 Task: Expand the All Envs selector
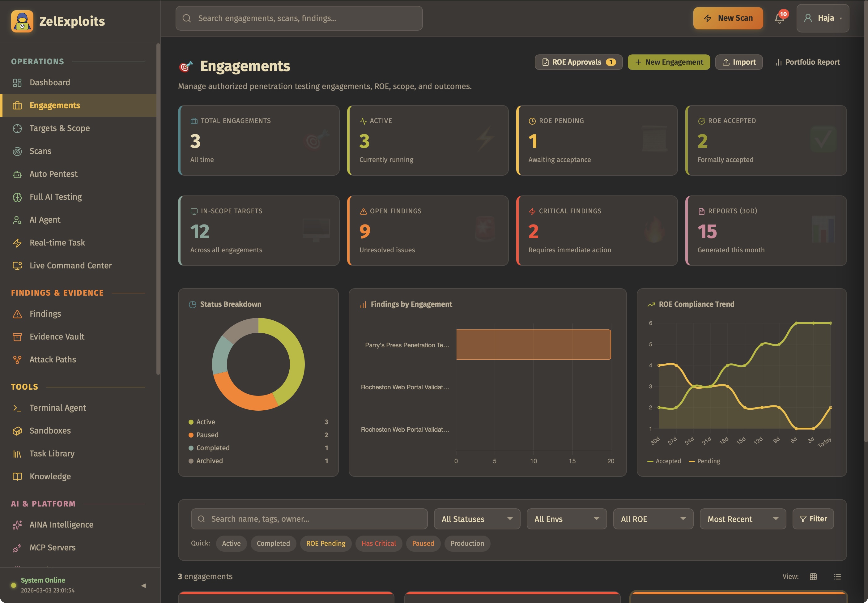click(566, 519)
